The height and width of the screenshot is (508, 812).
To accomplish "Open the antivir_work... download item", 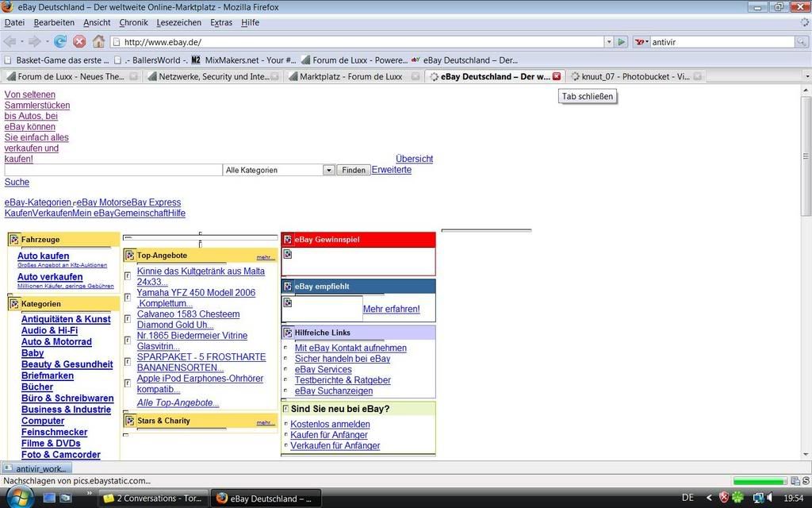I will 36,468.
